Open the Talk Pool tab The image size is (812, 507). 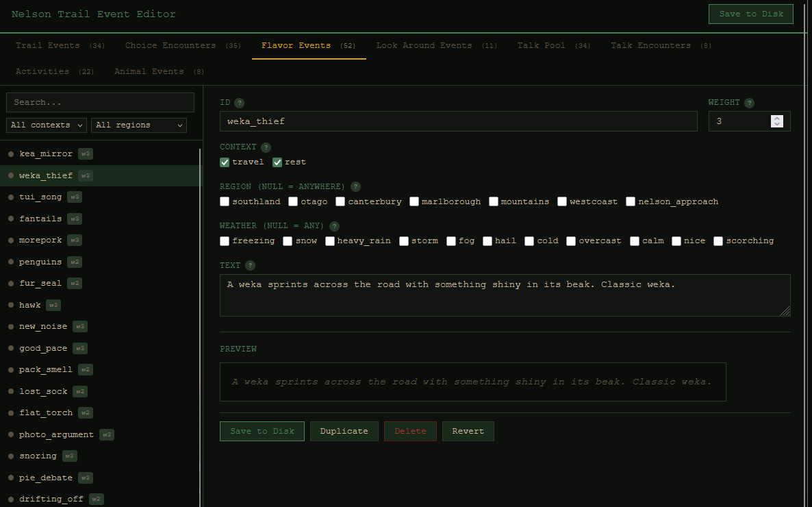tap(554, 46)
